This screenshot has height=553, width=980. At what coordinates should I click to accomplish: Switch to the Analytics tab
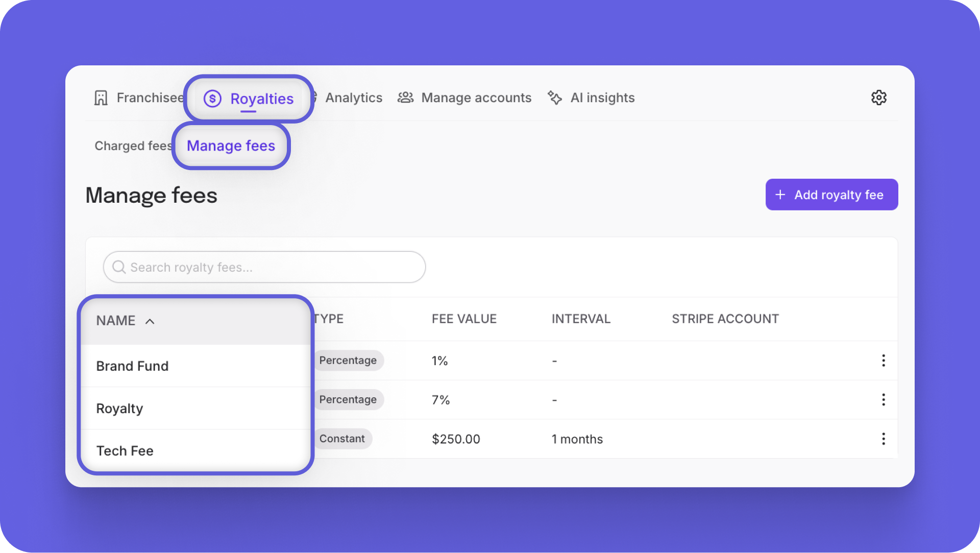coord(353,98)
